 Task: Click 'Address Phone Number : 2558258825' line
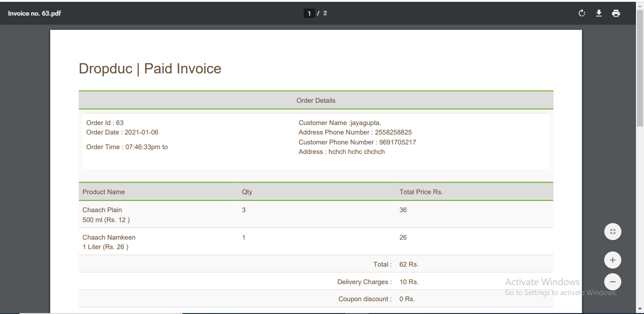(355, 132)
